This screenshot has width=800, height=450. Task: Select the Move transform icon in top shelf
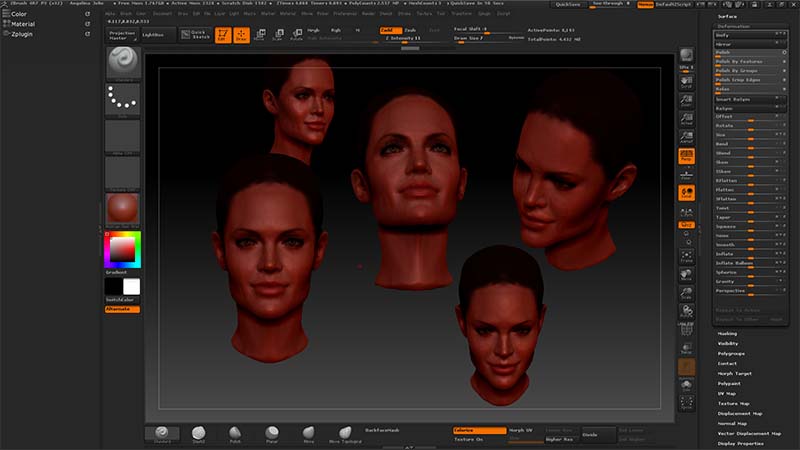(260, 35)
